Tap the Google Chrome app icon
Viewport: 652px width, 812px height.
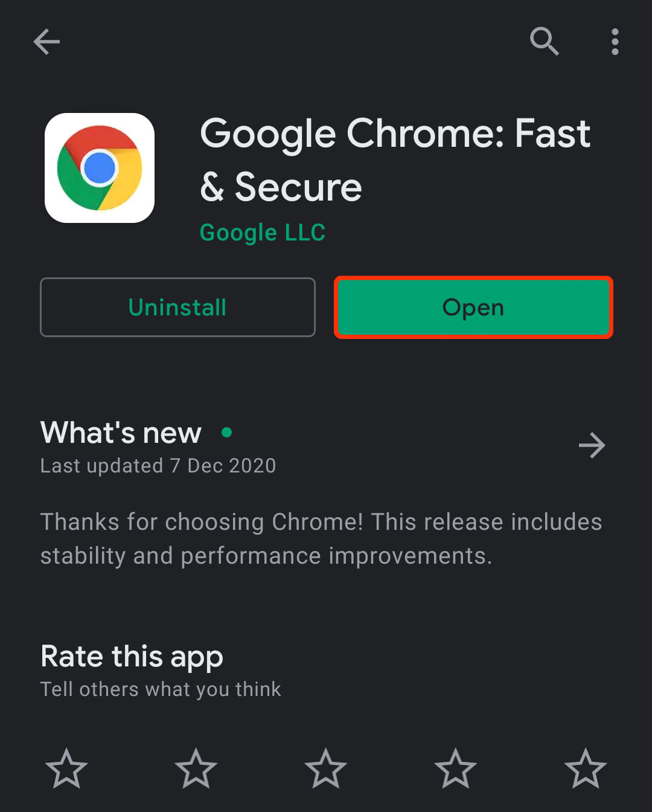click(100, 168)
